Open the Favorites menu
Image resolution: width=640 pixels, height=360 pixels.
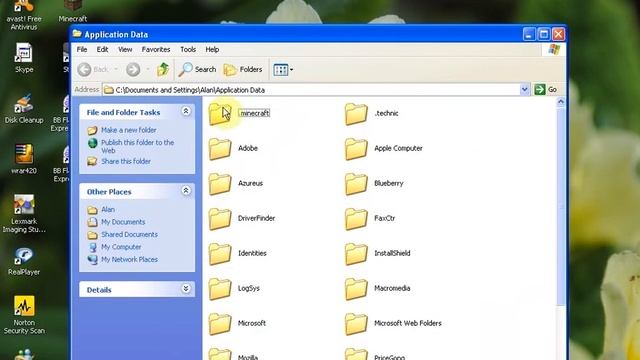click(156, 49)
